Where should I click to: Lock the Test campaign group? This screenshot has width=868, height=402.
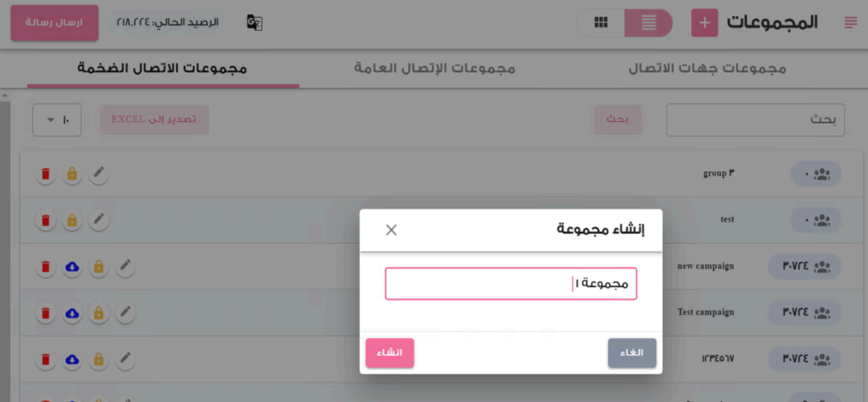tap(98, 313)
